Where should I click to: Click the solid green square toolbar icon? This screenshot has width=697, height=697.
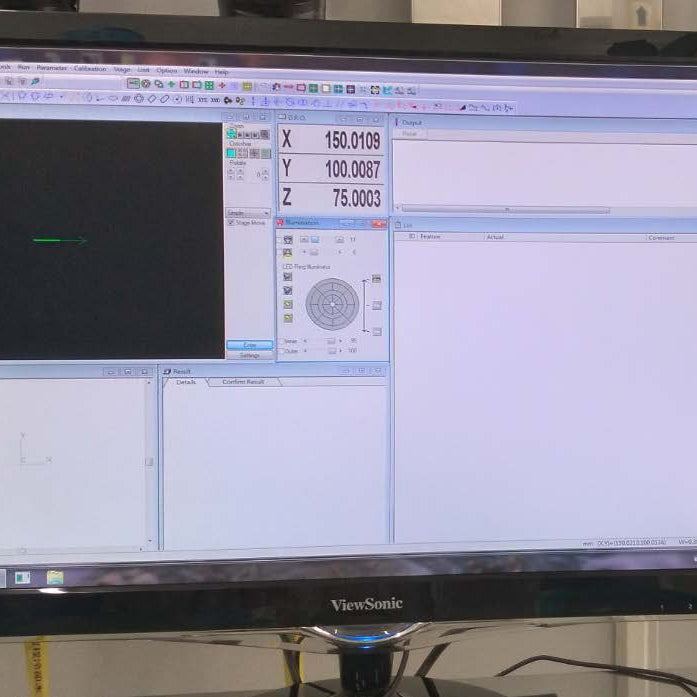[x=313, y=88]
